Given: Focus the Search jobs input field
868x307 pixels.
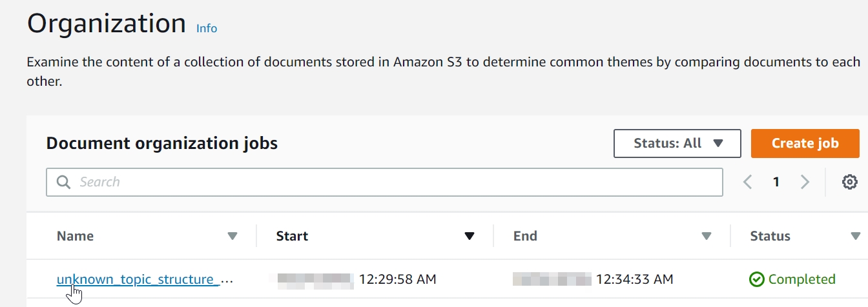Looking at the screenshot, I should coord(387,183).
